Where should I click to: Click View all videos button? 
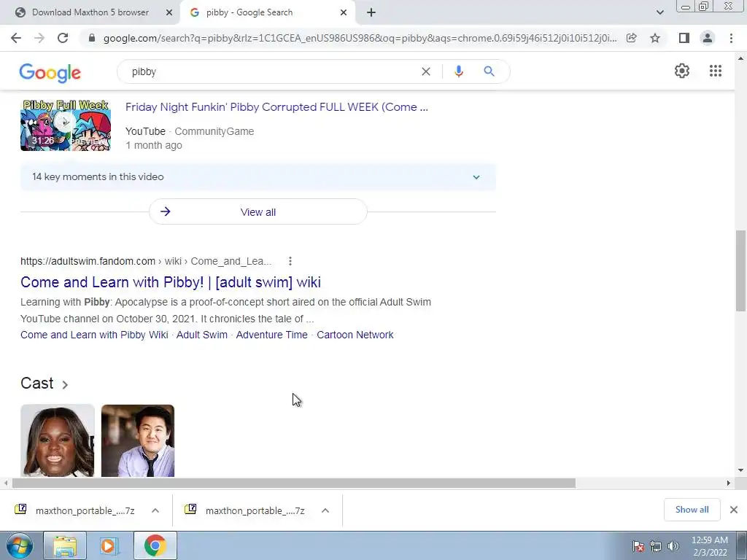coord(258,212)
